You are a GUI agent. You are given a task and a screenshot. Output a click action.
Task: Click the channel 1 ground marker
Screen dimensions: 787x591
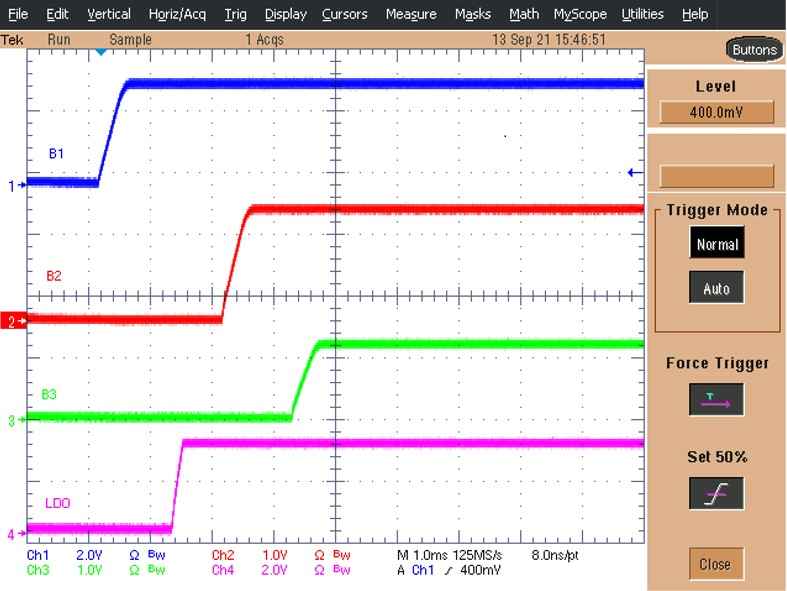pos(13,186)
